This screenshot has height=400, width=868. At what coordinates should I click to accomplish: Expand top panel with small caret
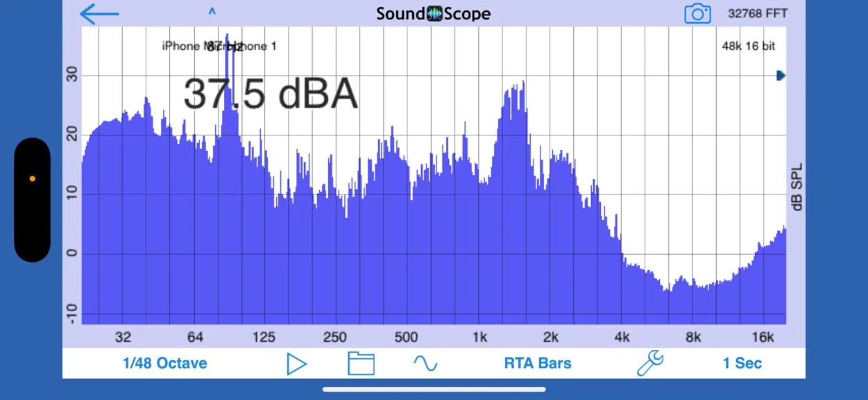pos(212,12)
